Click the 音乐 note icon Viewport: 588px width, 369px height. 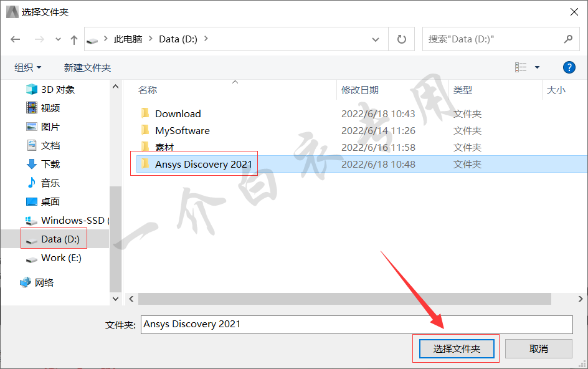[x=32, y=183]
